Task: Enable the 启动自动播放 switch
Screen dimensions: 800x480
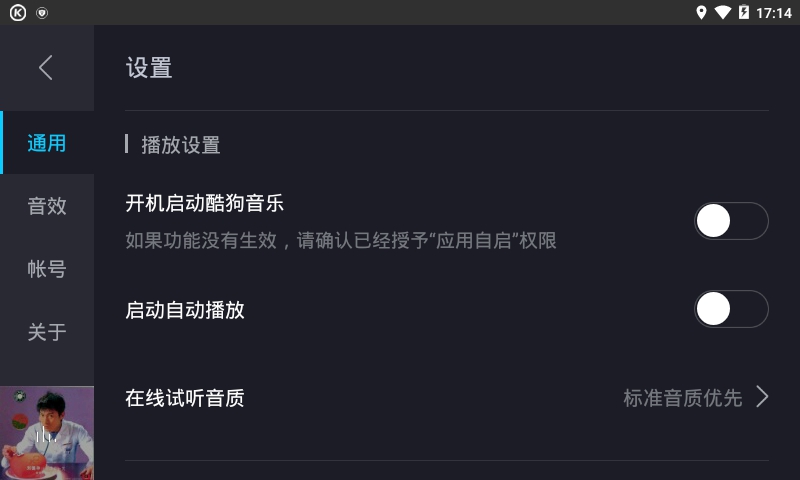Action: [x=730, y=309]
